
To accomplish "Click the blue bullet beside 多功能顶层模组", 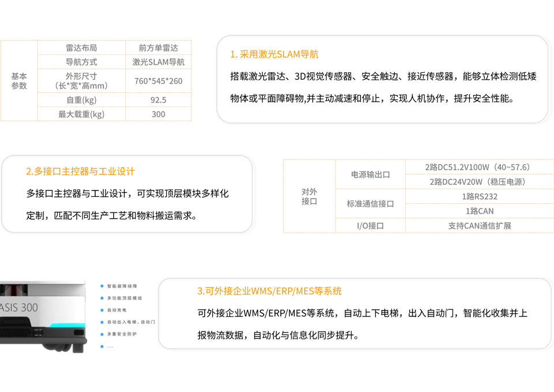I will [102, 298].
